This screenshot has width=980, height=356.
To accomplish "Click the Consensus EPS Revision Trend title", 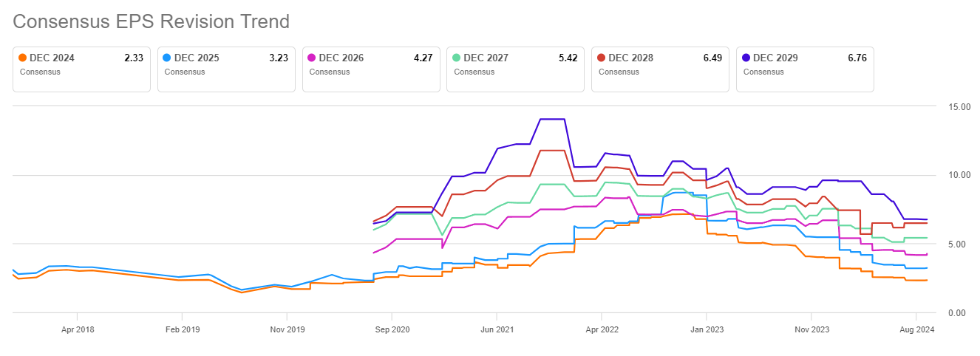I will pyautogui.click(x=151, y=21).
